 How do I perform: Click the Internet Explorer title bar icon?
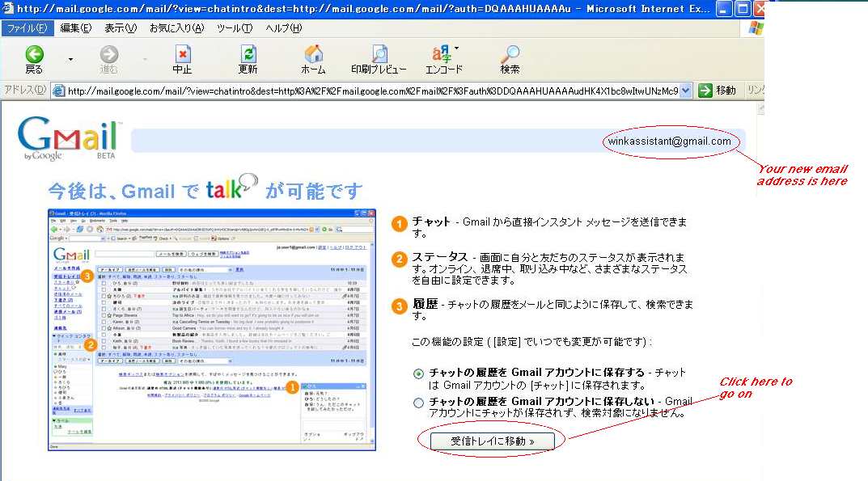tap(7, 8)
